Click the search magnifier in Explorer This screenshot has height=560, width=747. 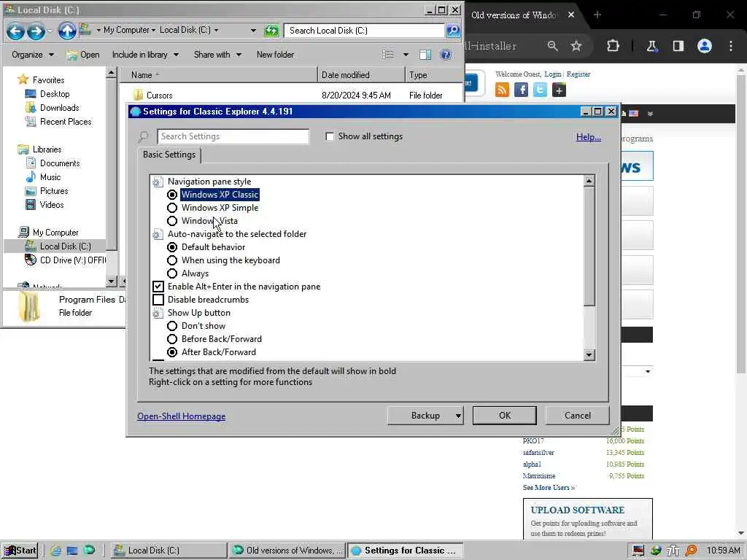452,31
